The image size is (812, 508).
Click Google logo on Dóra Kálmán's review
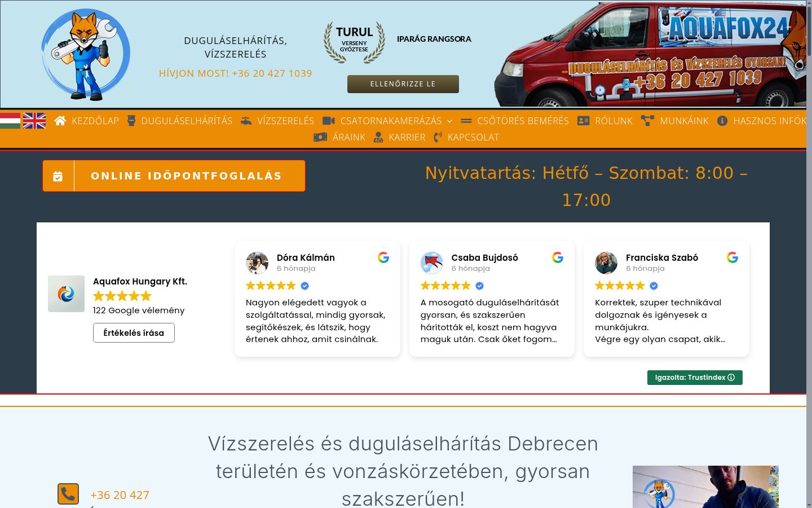[x=383, y=257]
